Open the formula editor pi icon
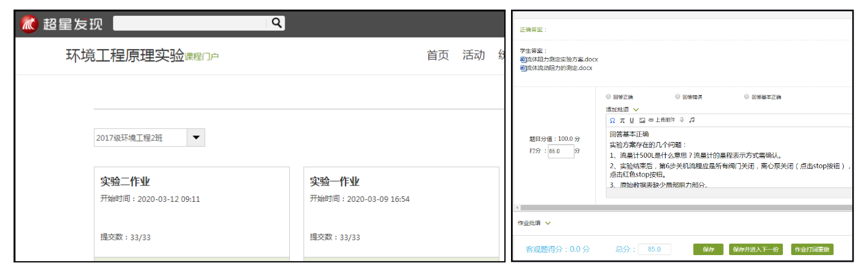Screen dimensions: 868x272 pyautogui.click(x=622, y=120)
